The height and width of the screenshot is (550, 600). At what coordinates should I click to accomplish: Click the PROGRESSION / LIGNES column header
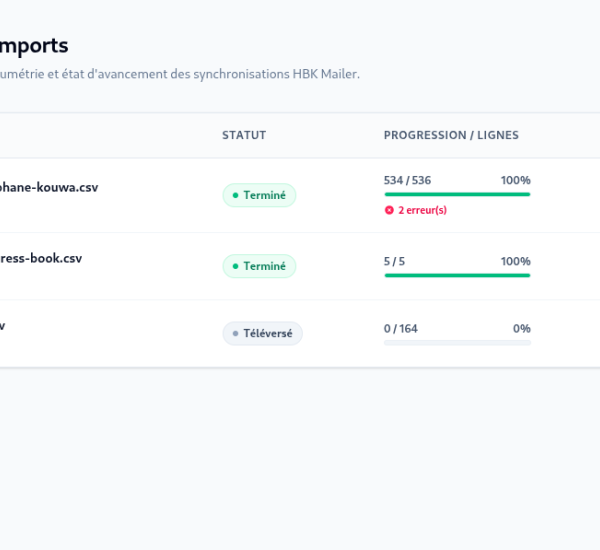tap(451, 135)
